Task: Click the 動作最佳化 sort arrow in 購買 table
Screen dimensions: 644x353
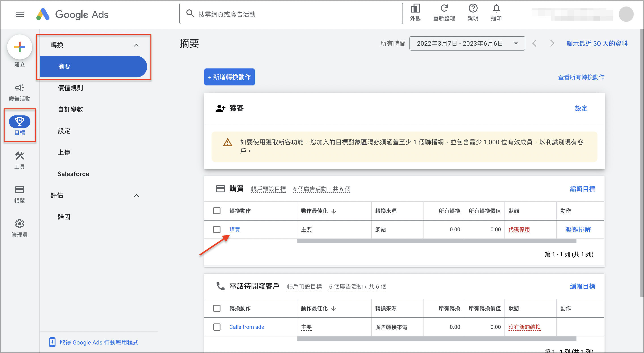Action: 333,211
